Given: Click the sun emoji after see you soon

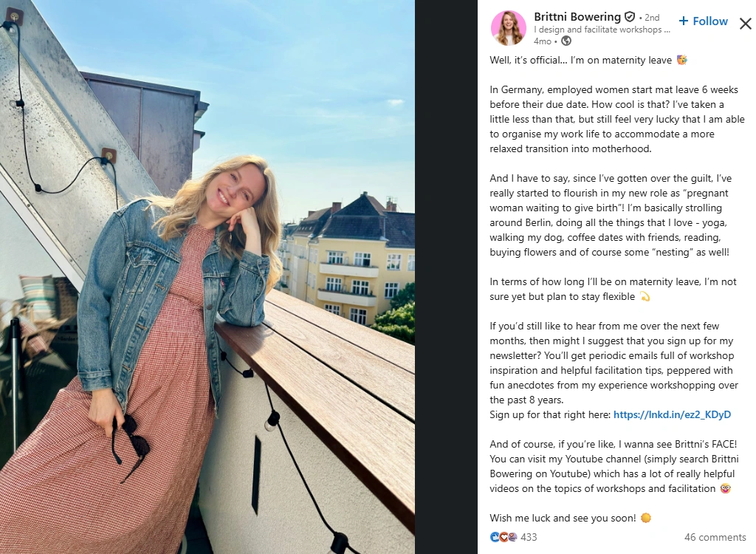Looking at the screenshot, I should pos(646,518).
